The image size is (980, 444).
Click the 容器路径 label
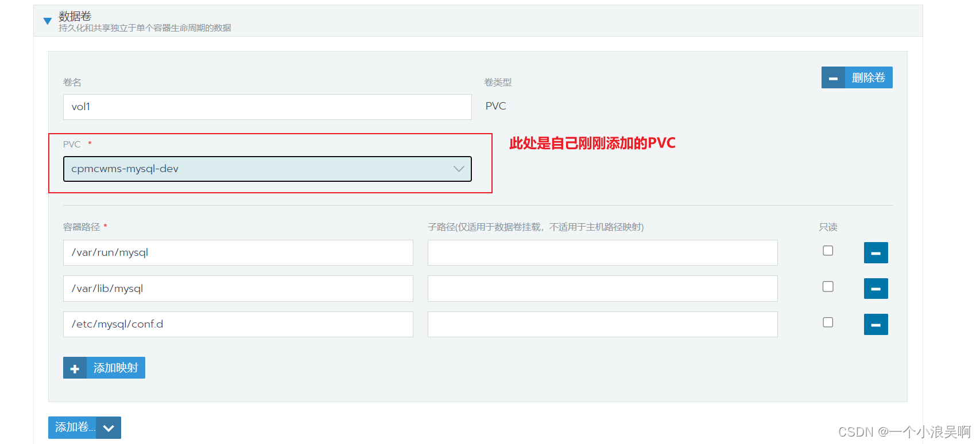point(82,227)
